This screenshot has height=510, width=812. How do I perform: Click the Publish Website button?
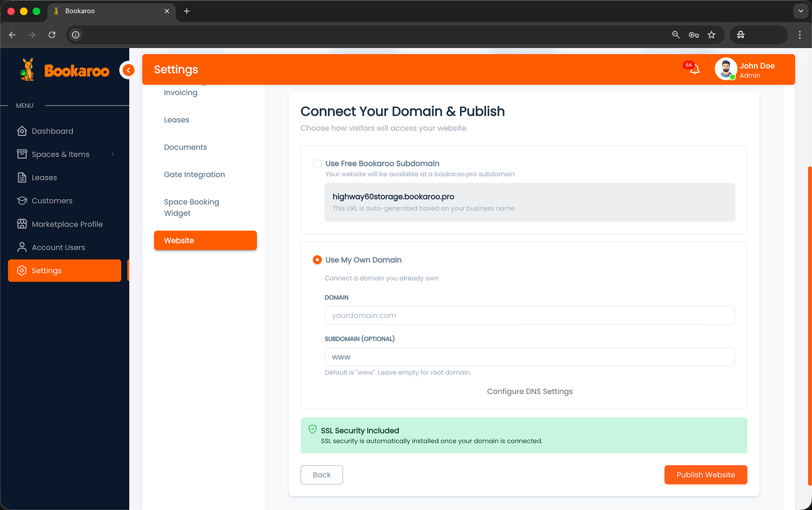[705, 475]
